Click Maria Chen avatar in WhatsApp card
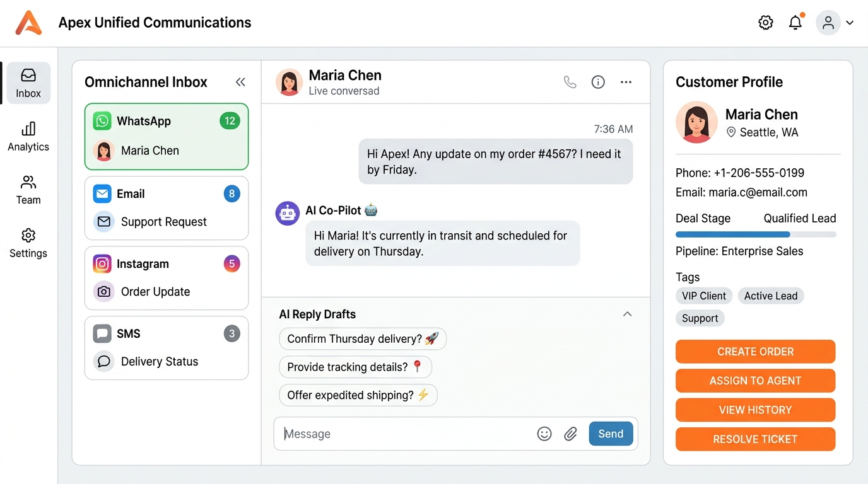Screen dimensions: 868x484 pos(103,151)
